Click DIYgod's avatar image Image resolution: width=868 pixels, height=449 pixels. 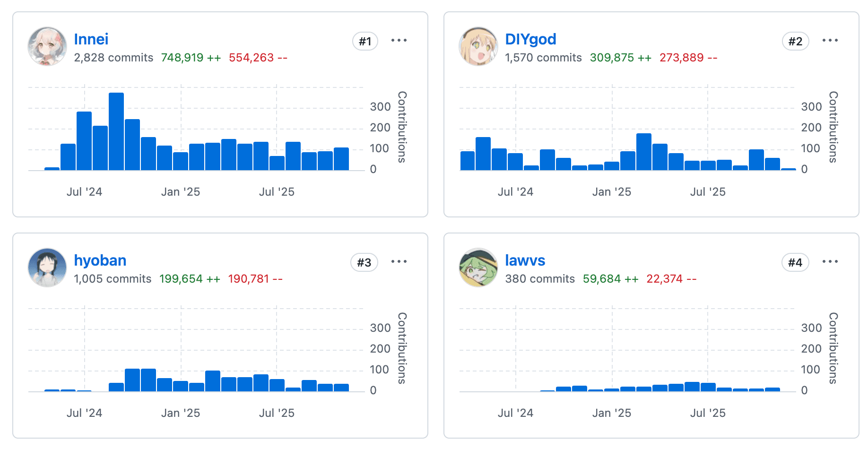tap(478, 46)
